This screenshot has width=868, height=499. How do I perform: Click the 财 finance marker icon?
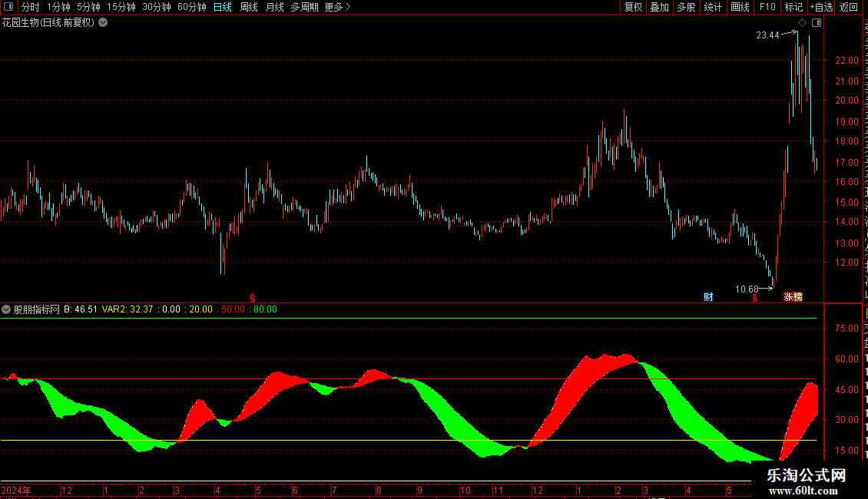point(708,297)
